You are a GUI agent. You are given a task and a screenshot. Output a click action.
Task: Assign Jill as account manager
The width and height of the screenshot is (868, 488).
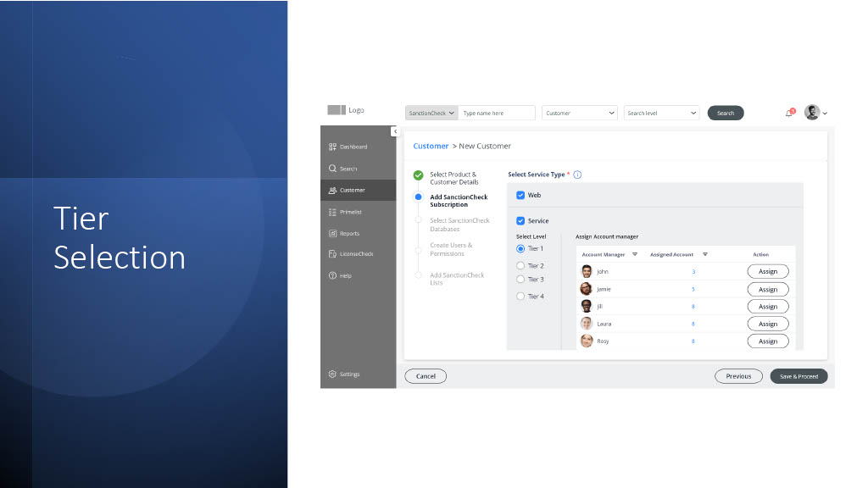click(x=768, y=307)
